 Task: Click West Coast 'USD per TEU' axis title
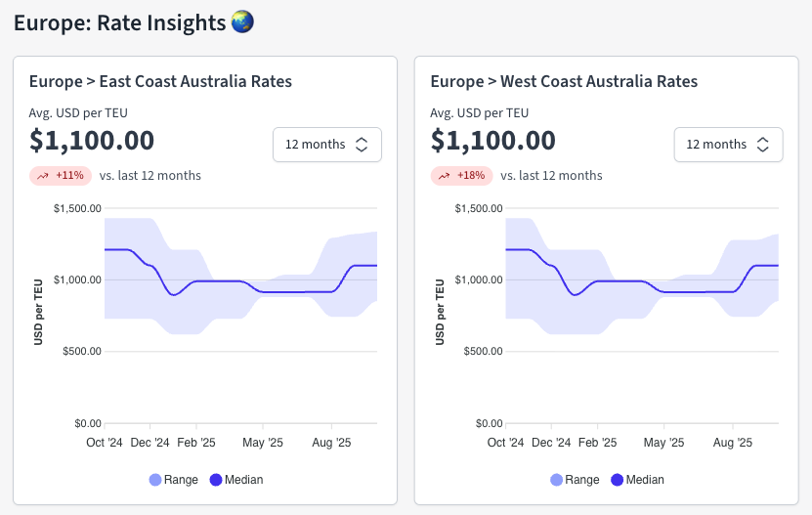coord(440,312)
